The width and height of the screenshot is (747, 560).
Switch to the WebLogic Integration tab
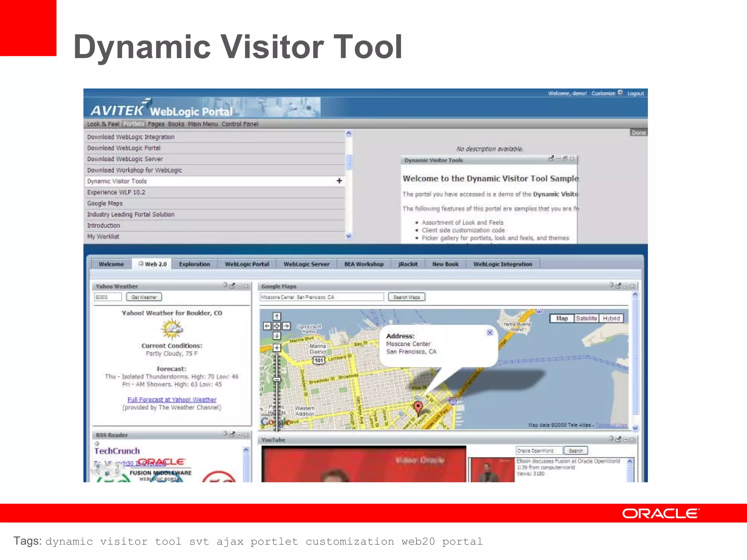(x=503, y=264)
